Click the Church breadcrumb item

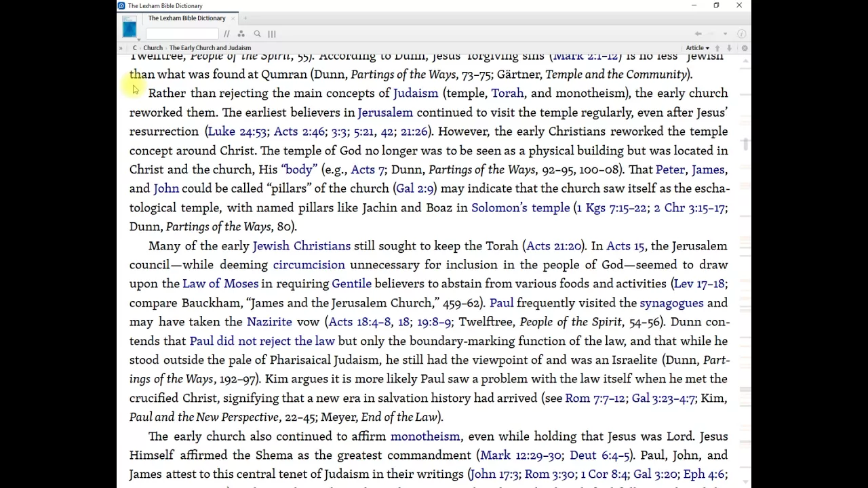coord(153,48)
